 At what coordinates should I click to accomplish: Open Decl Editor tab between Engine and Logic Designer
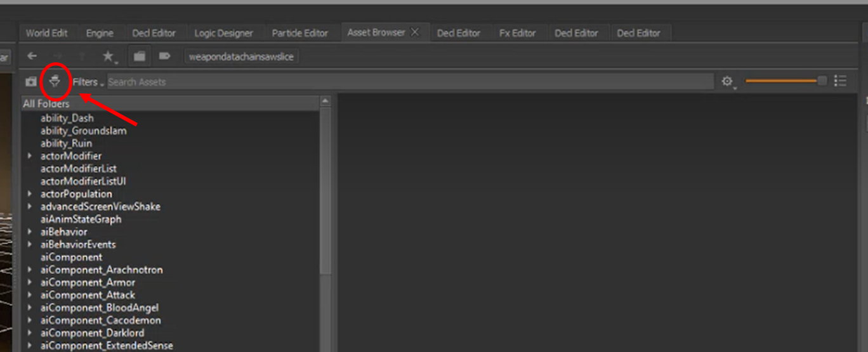(154, 33)
